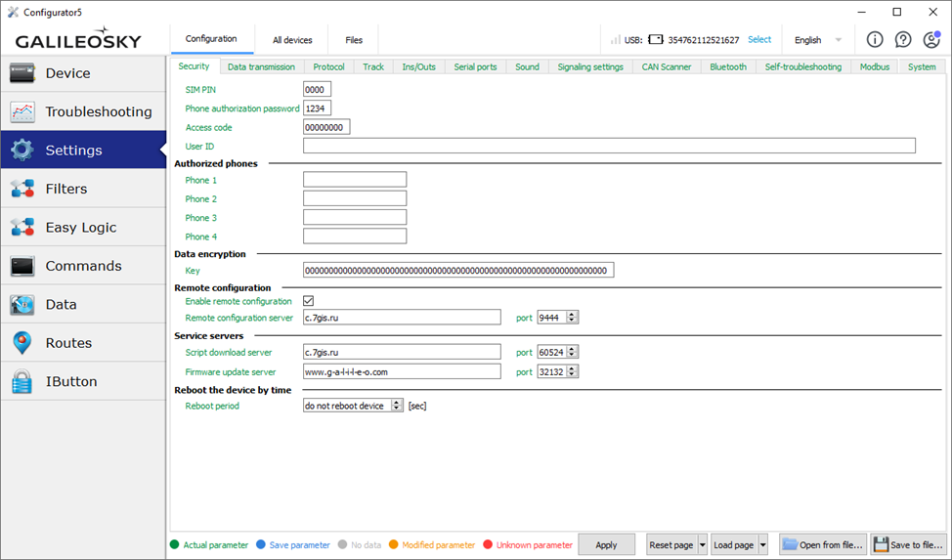Expand the Reboot period dropdown
The width and height of the screenshot is (952, 560).
(396, 406)
